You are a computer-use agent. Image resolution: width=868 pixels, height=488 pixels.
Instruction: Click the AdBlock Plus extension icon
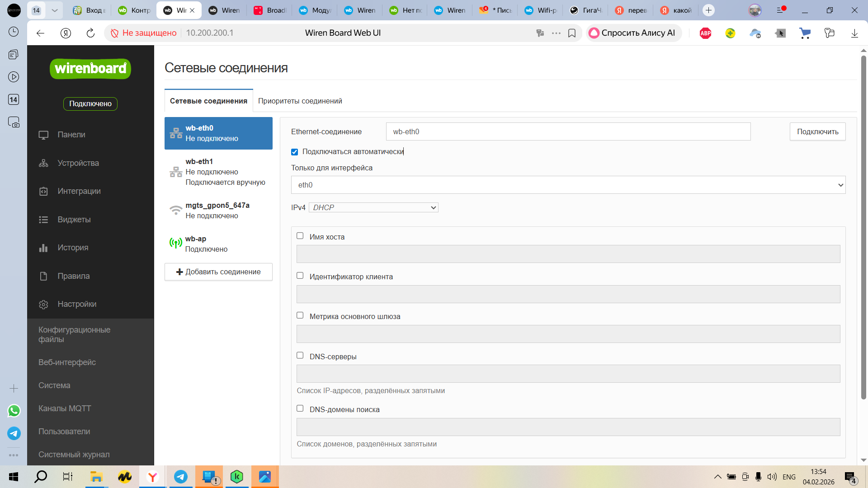(x=705, y=33)
